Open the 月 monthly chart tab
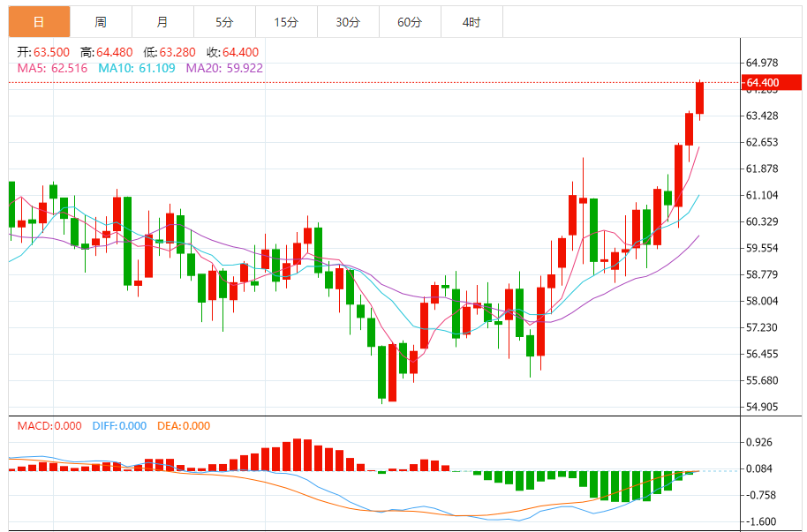The height and width of the screenshot is (532, 807). 162,22
